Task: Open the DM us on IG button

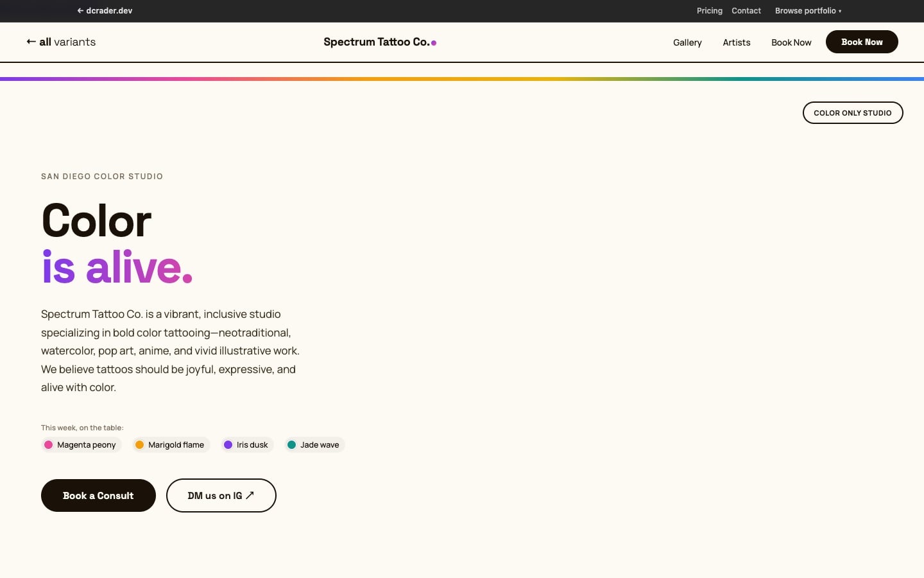Action: pyautogui.click(x=221, y=495)
